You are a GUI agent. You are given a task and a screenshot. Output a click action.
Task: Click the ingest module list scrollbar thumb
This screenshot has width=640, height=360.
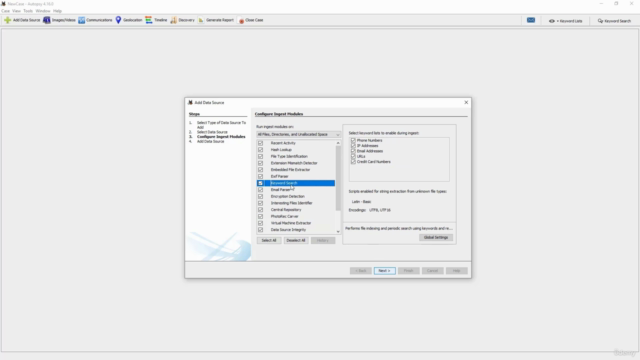tap(338, 178)
